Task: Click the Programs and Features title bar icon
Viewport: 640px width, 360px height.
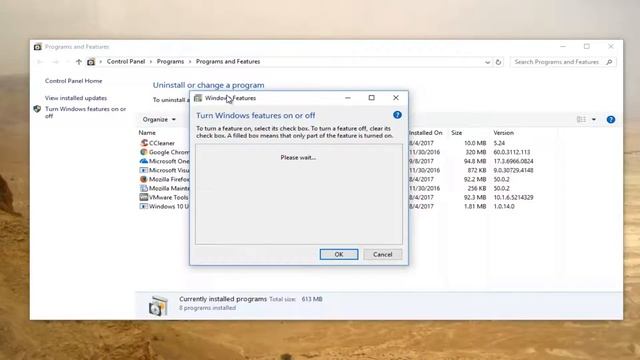Action: coord(38,47)
